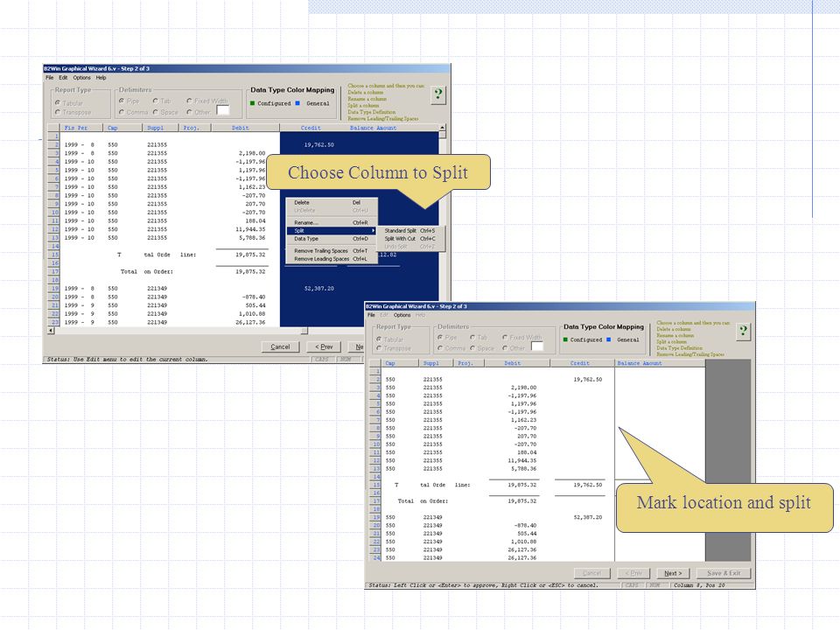Click Fis Per column header in back window
The image size is (840, 630).
click(x=80, y=128)
